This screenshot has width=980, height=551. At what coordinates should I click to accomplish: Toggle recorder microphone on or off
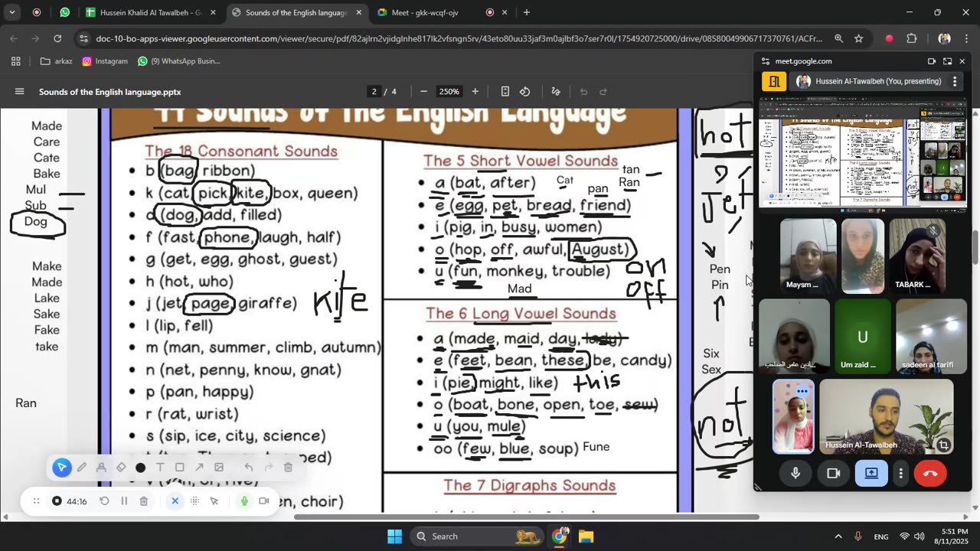244,501
